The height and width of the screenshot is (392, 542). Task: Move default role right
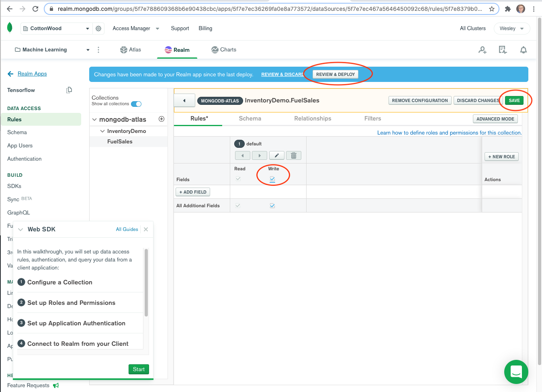[x=260, y=155]
